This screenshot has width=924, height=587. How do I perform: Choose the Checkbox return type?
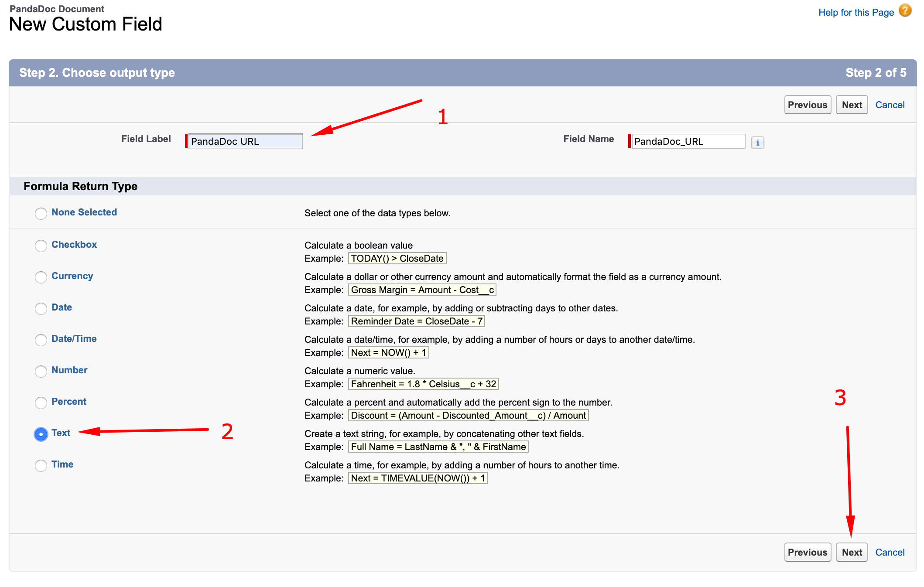tap(41, 246)
